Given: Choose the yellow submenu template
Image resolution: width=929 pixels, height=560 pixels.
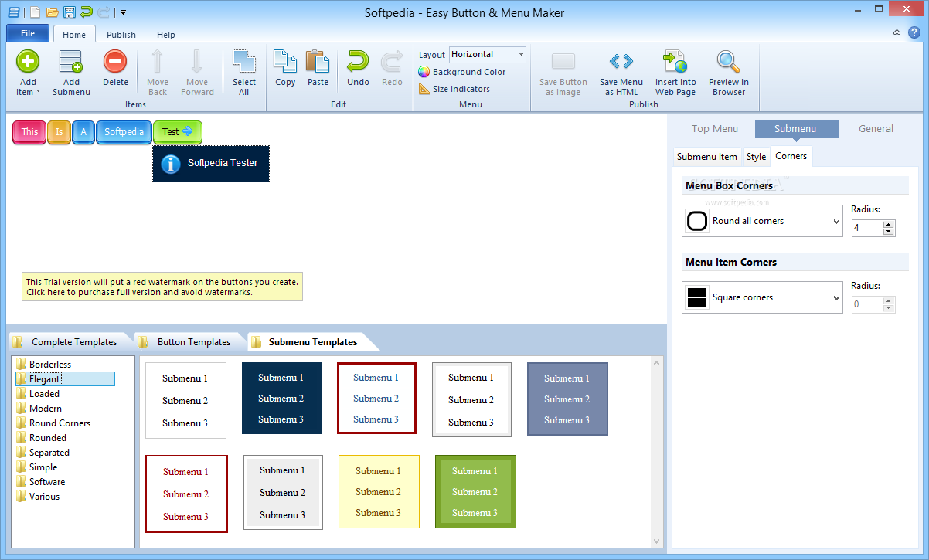Looking at the screenshot, I should 379,492.
